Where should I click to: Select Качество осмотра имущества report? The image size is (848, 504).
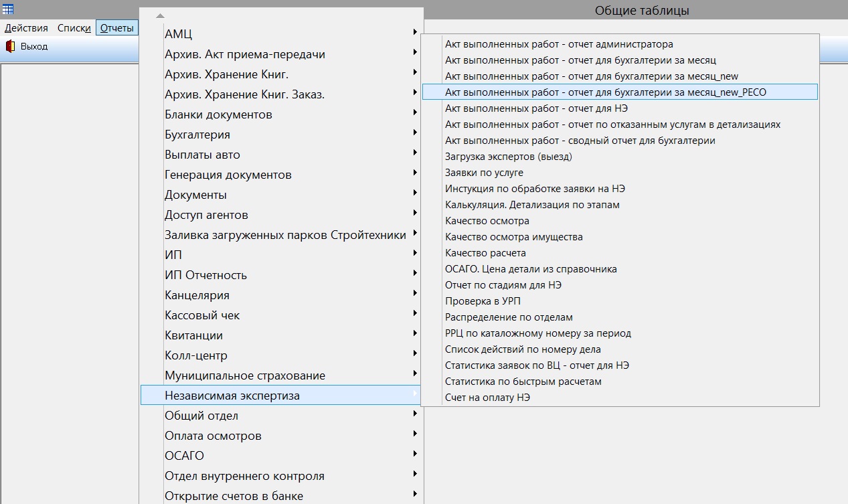click(x=620, y=237)
